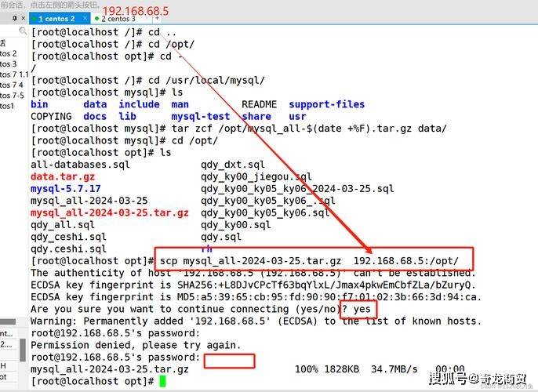The image size is (538, 392).
Task: Click the 'tar zcf /opt/mysql_all' command line
Action: (x=238, y=129)
